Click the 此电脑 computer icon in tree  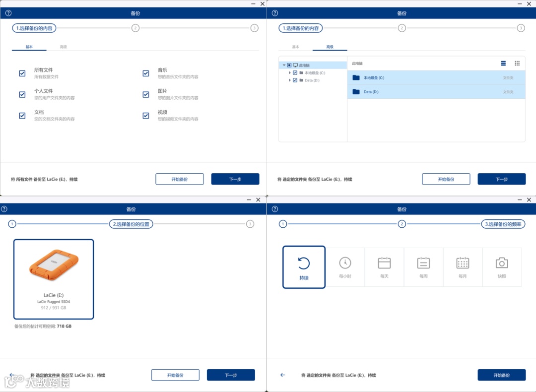pos(295,65)
